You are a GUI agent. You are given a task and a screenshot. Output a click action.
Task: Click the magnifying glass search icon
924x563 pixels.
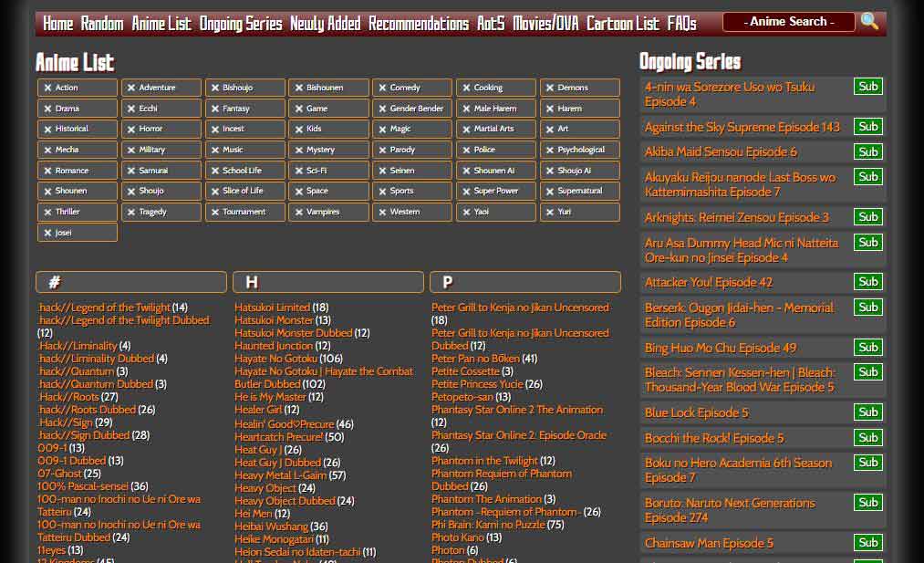coord(869,21)
